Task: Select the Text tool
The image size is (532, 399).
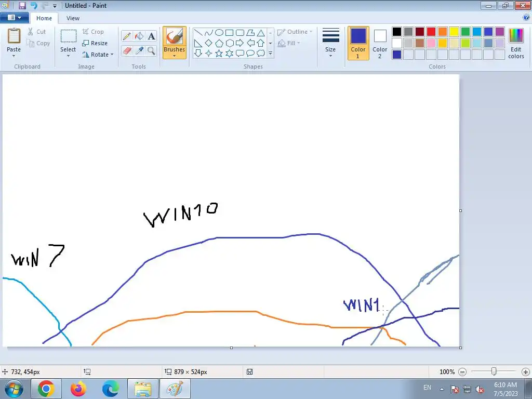Action: click(151, 36)
